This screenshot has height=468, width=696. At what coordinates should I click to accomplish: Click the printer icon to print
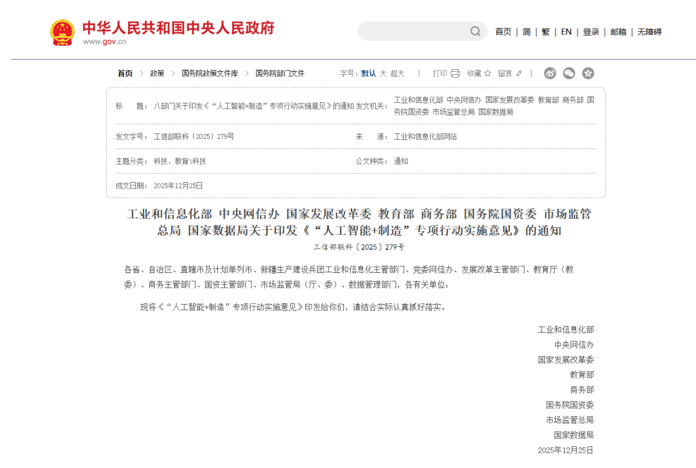tap(455, 73)
